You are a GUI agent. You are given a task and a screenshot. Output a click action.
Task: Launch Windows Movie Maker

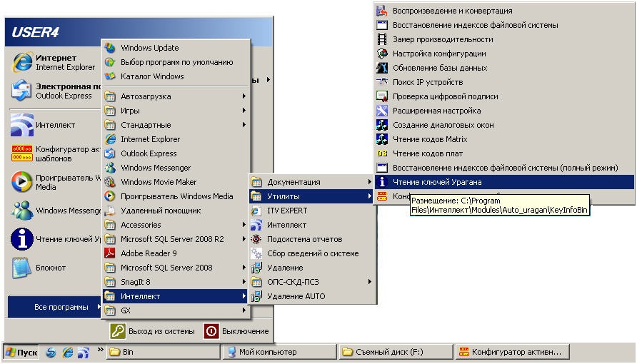158,182
